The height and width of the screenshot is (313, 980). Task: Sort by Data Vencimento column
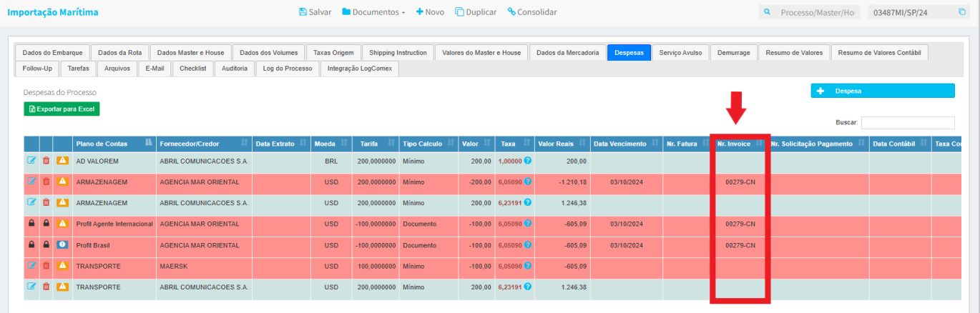[627, 144]
